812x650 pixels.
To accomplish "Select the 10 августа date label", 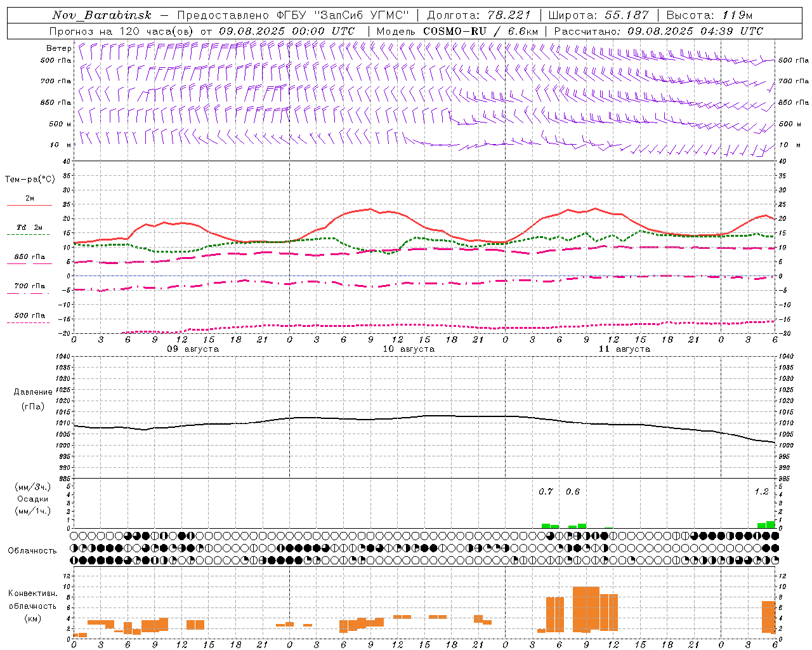I will point(409,349).
